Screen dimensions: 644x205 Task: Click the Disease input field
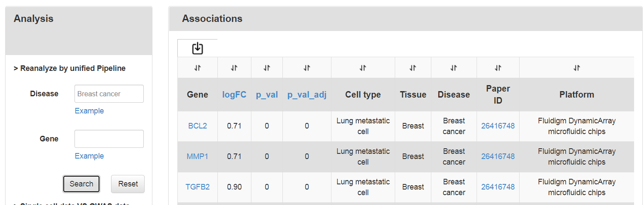(109, 94)
